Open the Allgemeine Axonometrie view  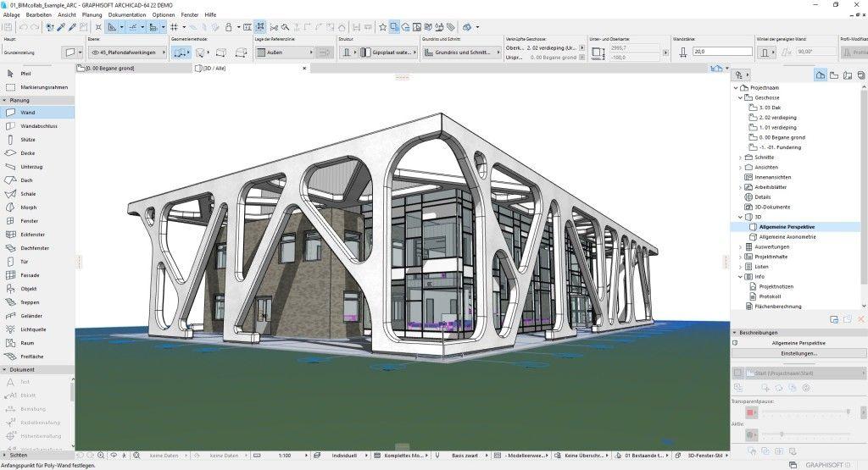(x=787, y=237)
